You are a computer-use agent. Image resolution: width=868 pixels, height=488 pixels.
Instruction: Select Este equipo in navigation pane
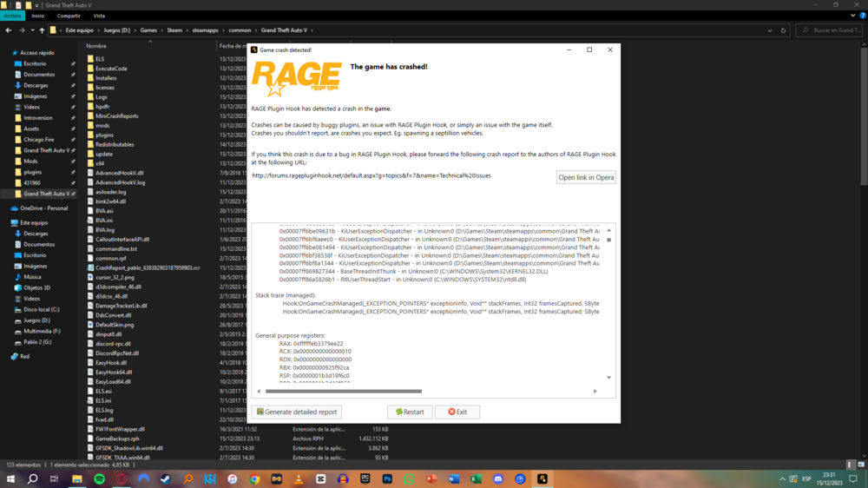tap(34, 222)
